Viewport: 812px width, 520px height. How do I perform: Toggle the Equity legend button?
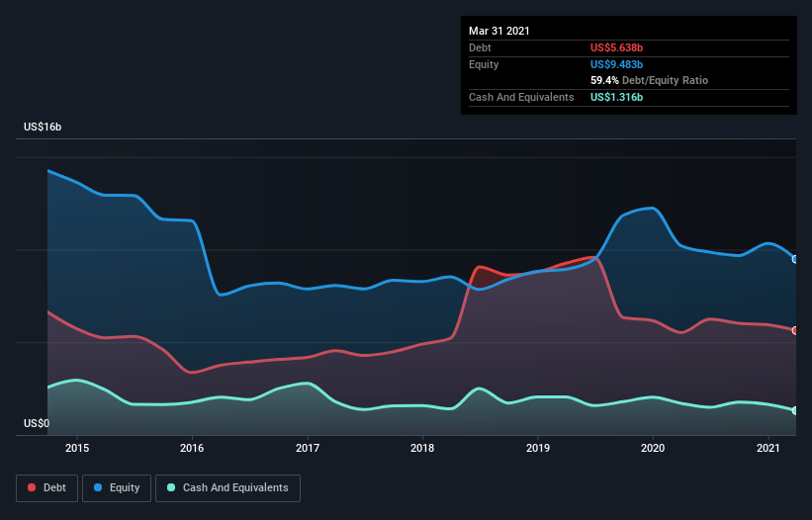(117, 488)
